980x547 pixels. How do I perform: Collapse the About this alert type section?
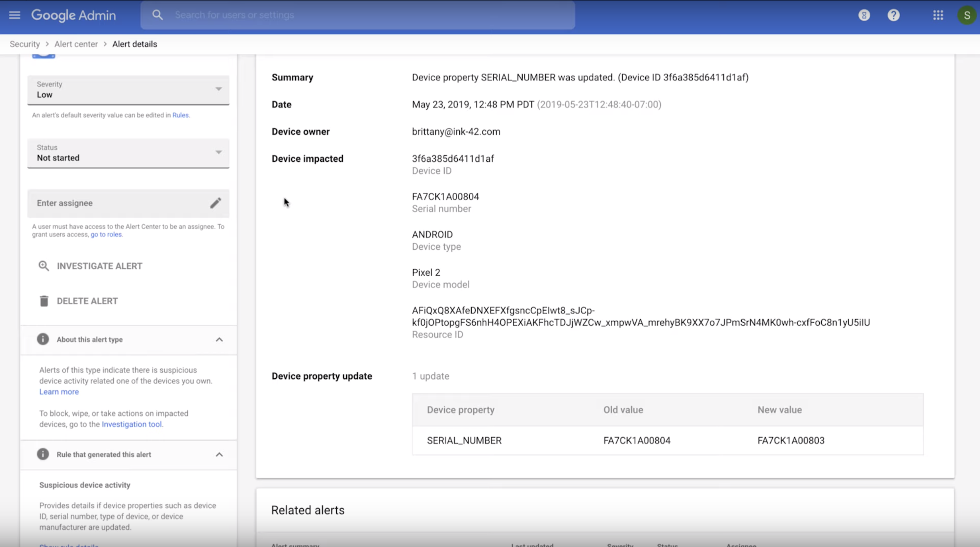[219, 339]
